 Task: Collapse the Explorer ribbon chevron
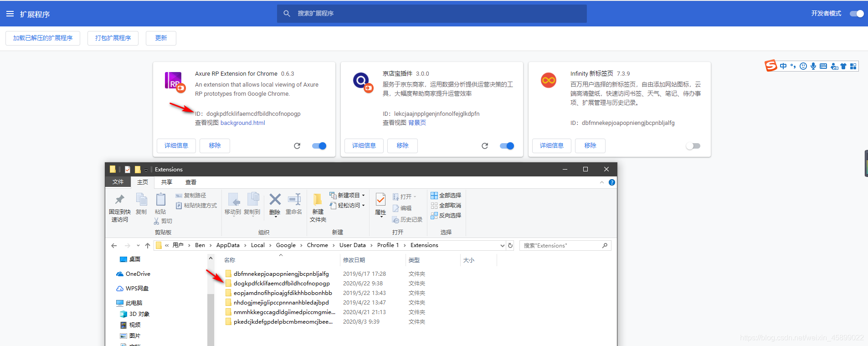[x=602, y=182]
